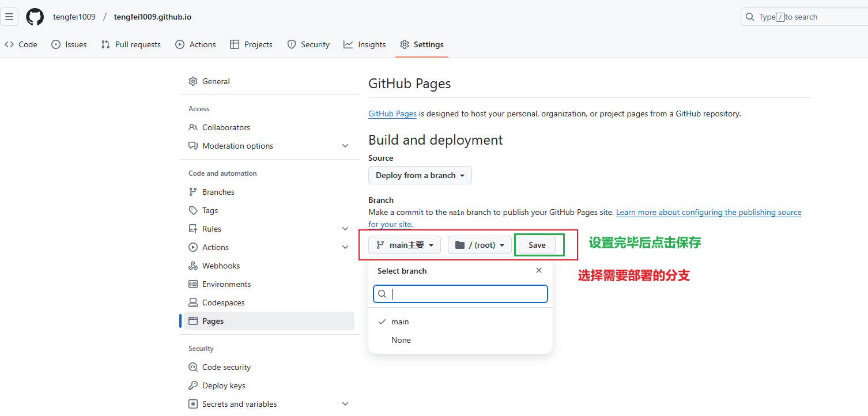This screenshot has width=868, height=416.
Task: Follow the GitHub Pages link
Action: [393, 114]
